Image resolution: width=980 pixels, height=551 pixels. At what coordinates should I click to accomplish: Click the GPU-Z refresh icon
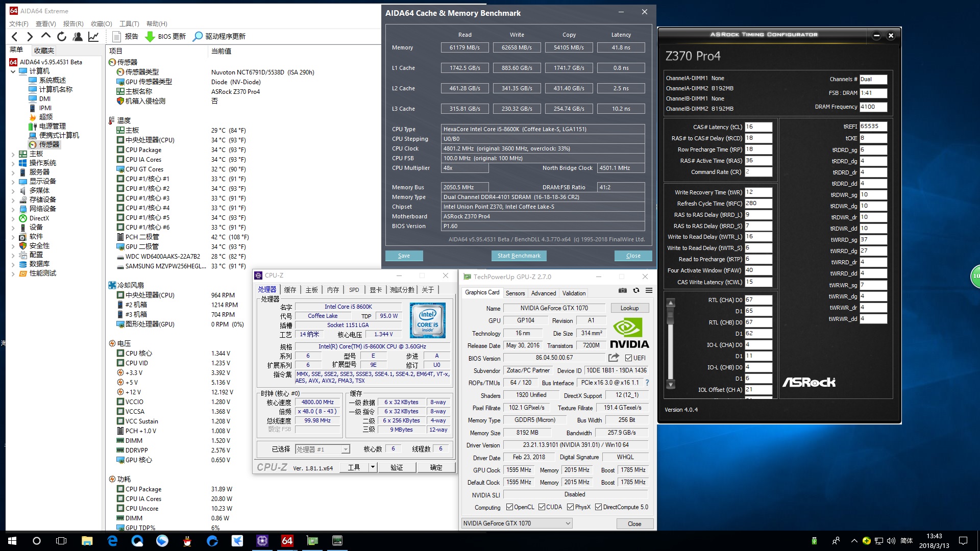coord(636,290)
